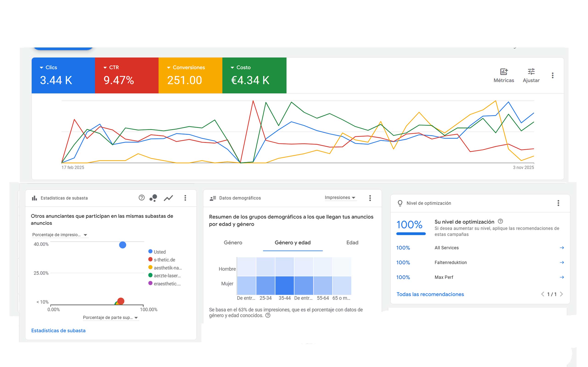Click help icon in Estadísticas de subasta
Screen dimensions: 588x367
pyautogui.click(x=141, y=198)
